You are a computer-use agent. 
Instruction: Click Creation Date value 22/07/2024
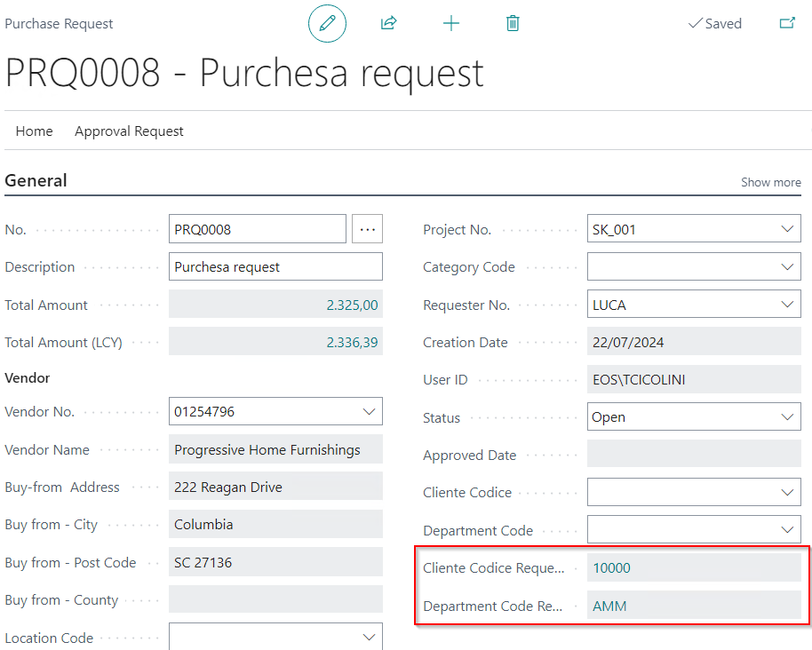click(x=694, y=342)
